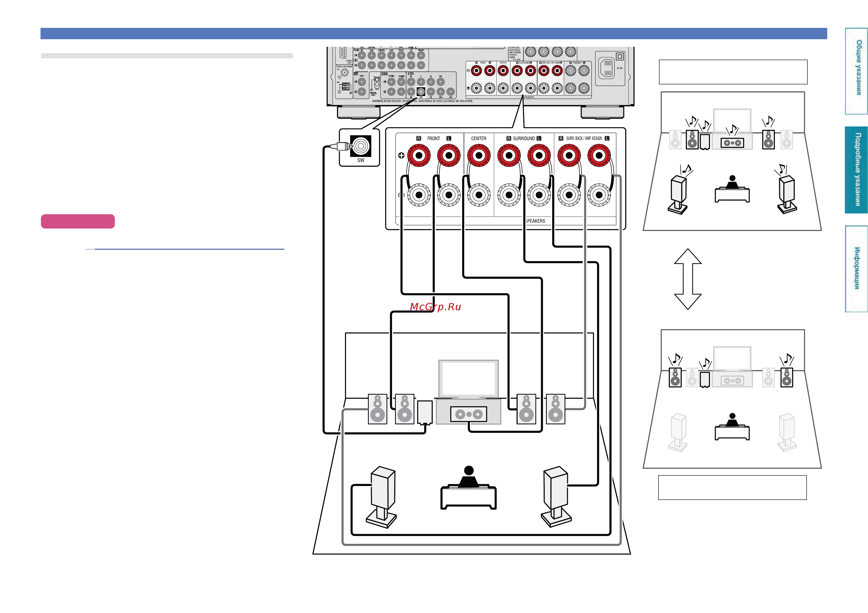Click the subwoofer box in the main room diagram
868x613 pixels.
[x=425, y=412]
